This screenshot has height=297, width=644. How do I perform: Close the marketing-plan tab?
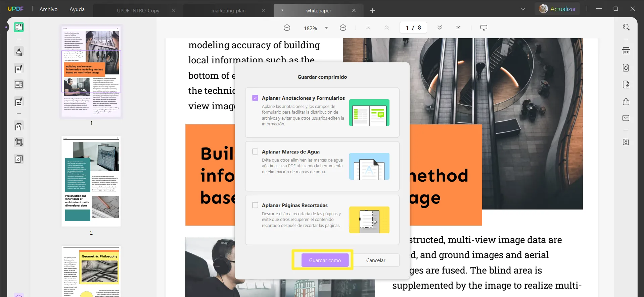coord(264,11)
